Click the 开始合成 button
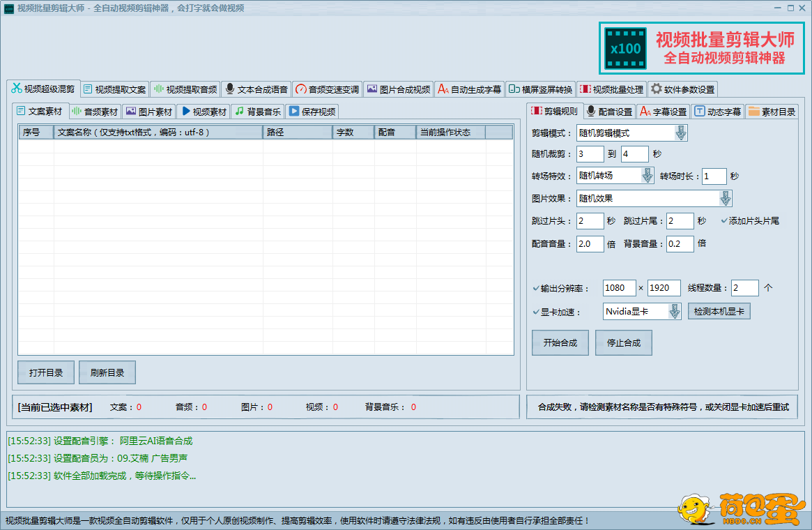This screenshot has width=812, height=530. (560, 342)
